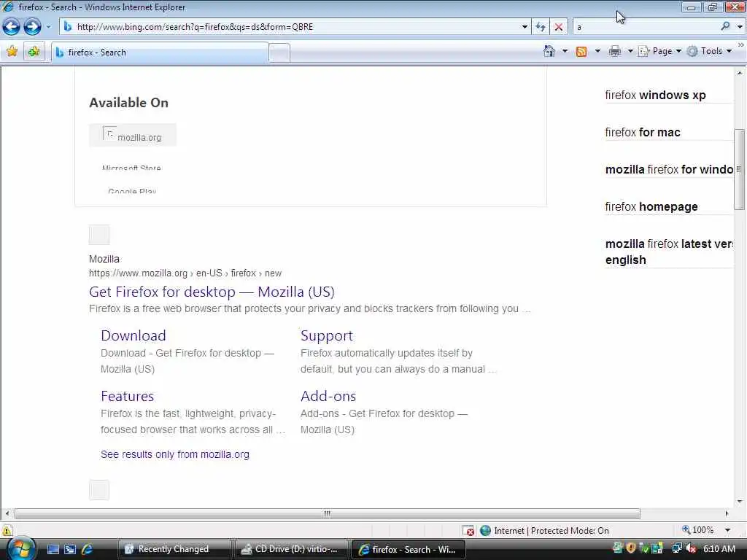
Task: Open the Windows Start orb
Action: click(20, 549)
